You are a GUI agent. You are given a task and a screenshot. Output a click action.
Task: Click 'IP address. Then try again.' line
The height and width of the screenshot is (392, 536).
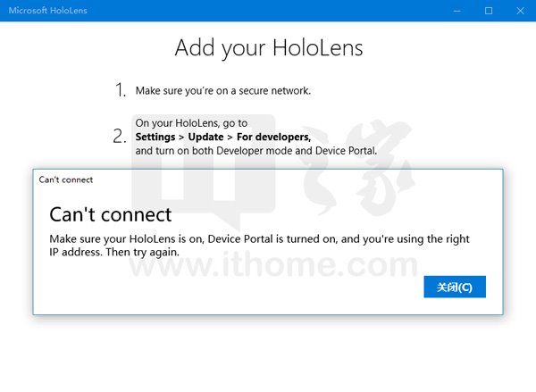114,252
